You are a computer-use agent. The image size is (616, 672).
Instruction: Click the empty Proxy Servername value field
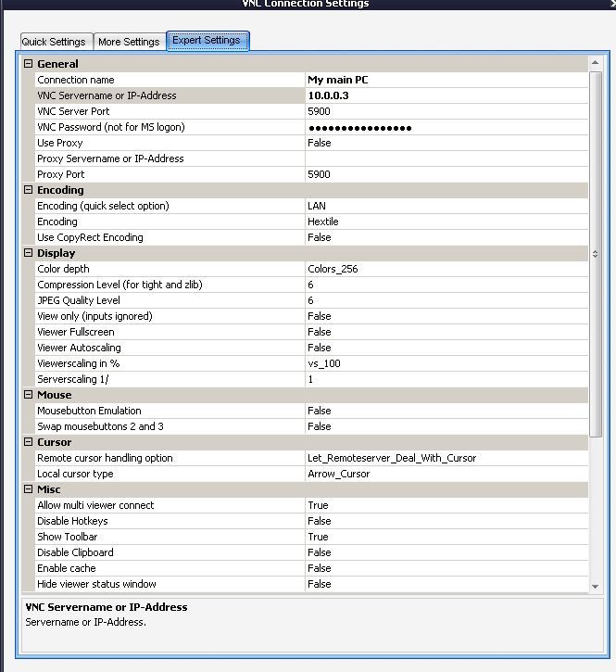pyautogui.click(x=446, y=158)
